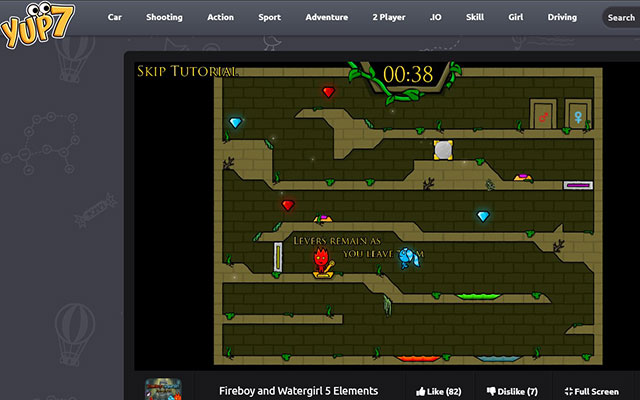Open the Sport category

269,17
